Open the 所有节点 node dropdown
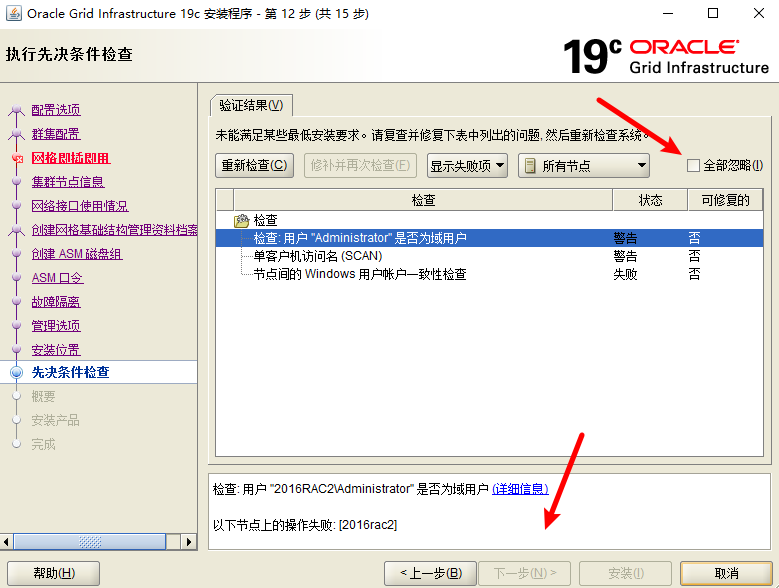This screenshot has height=588, width=779. pos(584,166)
